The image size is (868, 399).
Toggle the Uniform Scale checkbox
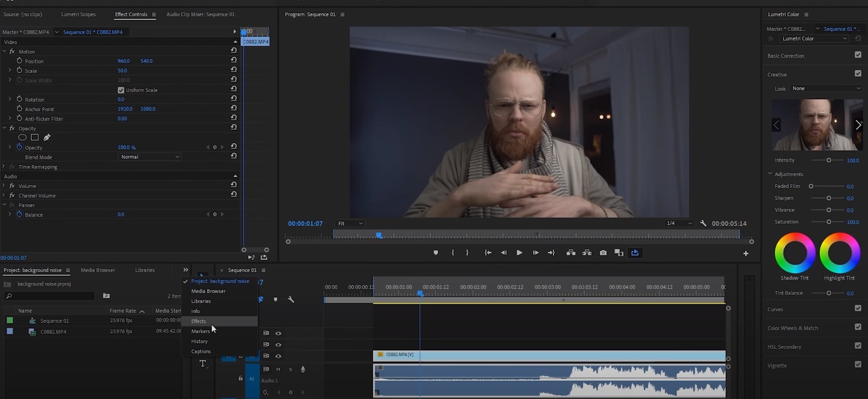121,90
